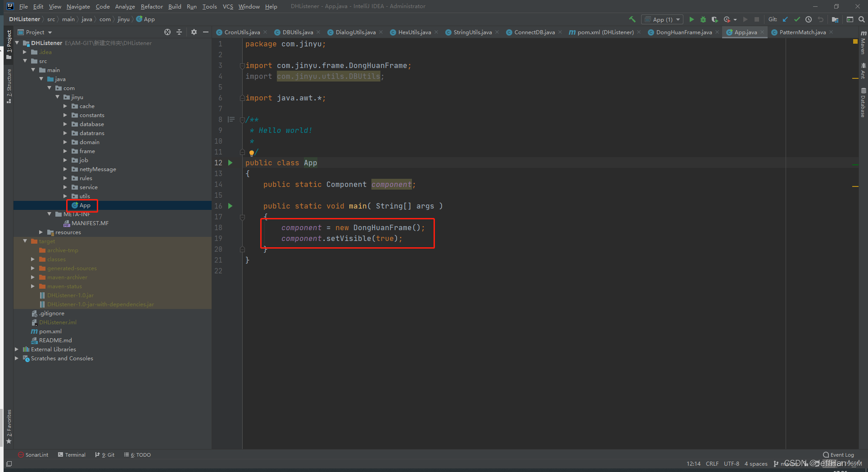Commit changes with the Git checkmark icon
The image size is (868, 472).
click(x=797, y=19)
